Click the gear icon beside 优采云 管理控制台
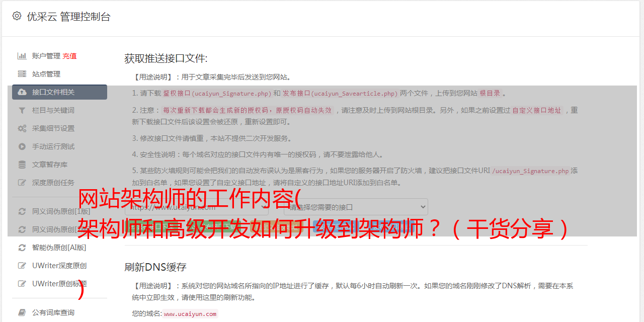Viewport: 644px width, 322px height. click(x=17, y=16)
